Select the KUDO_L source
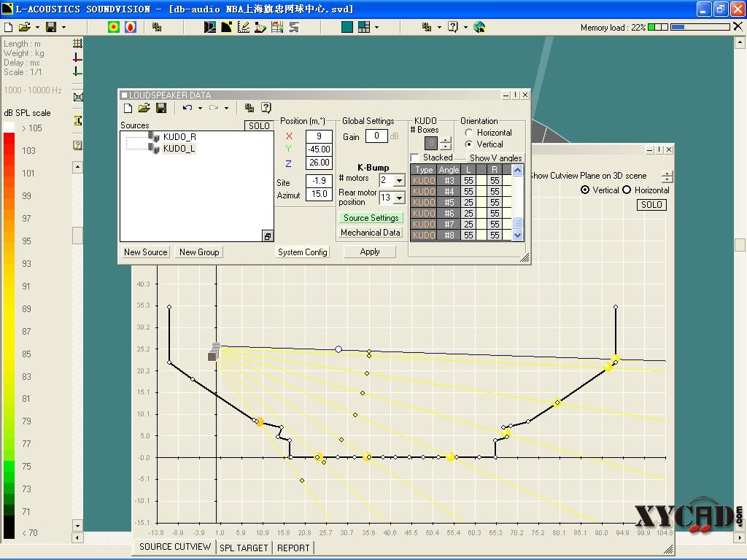This screenshot has width=747, height=560. [179, 149]
